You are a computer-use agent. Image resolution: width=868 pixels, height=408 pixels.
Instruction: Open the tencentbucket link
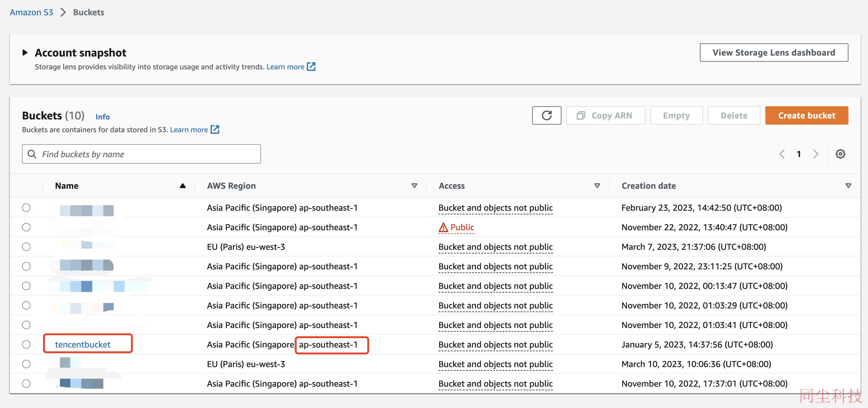pos(83,344)
